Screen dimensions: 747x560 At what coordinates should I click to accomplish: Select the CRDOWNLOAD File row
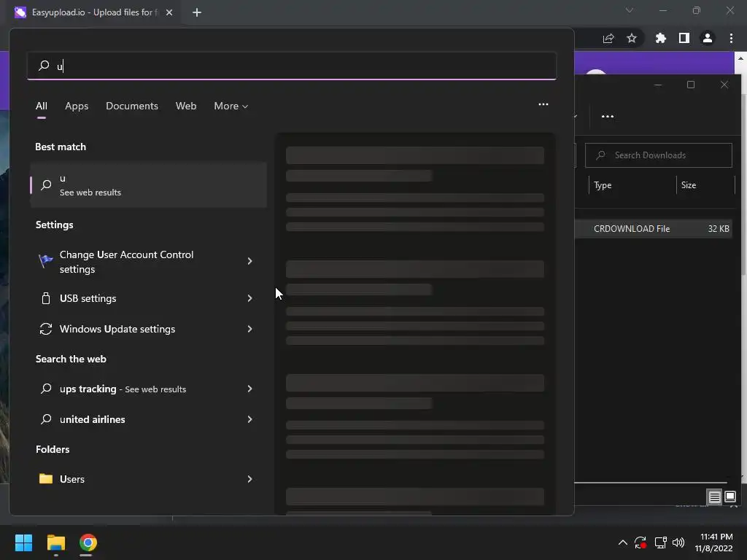(654, 228)
